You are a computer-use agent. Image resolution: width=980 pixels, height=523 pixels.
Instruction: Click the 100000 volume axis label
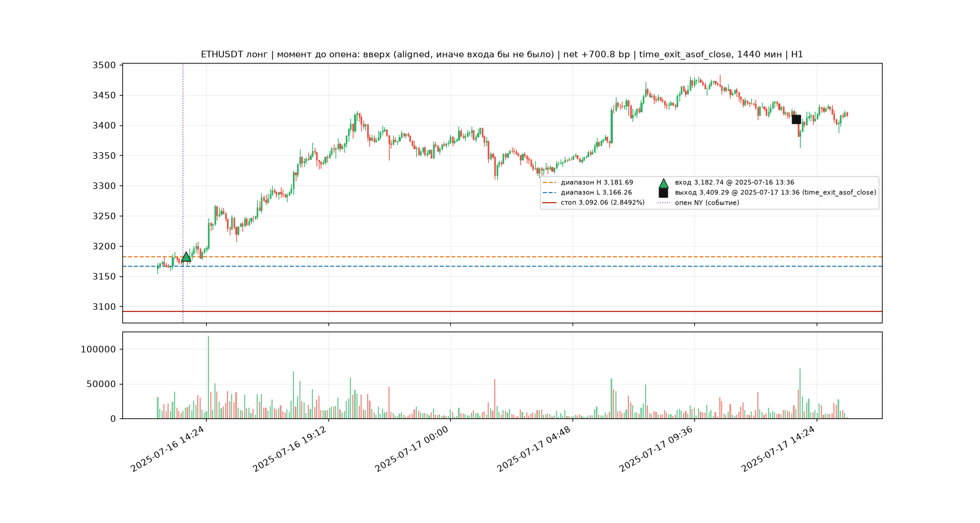(99, 349)
